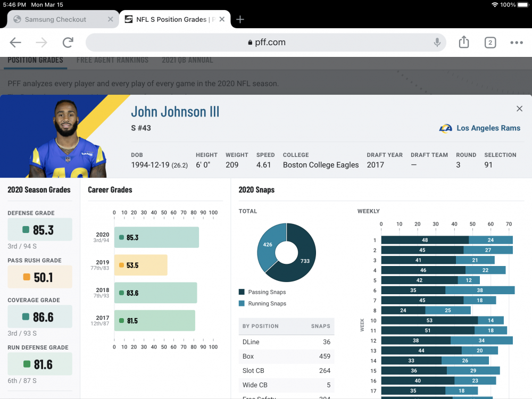The image size is (532, 399).
Task: Tap the microphone icon in address bar
Action: coord(437,43)
